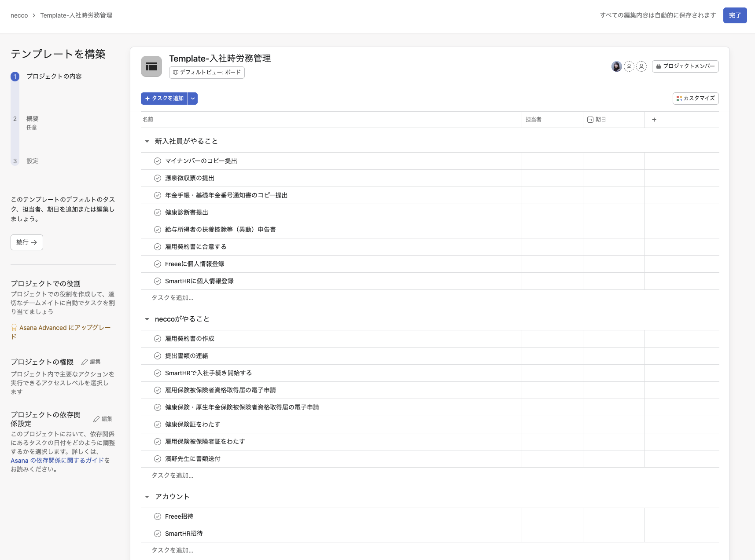Screen dimensions: 755x560
Task: Open プロジェクトメンバー button
Action: (685, 66)
